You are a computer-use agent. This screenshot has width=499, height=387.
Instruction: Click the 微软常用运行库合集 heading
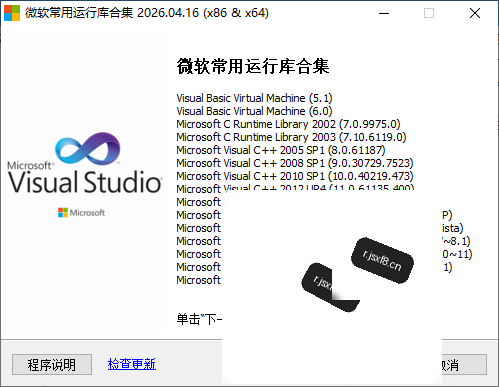pos(253,66)
